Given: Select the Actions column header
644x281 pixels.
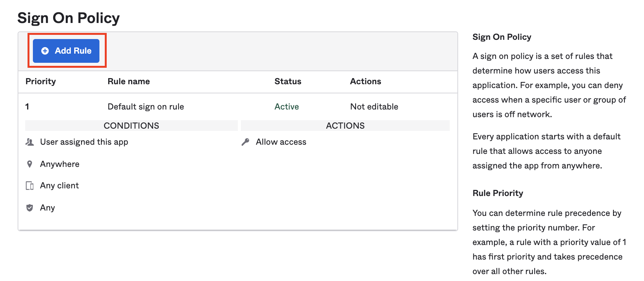Looking at the screenshot, I should [365, 82].
